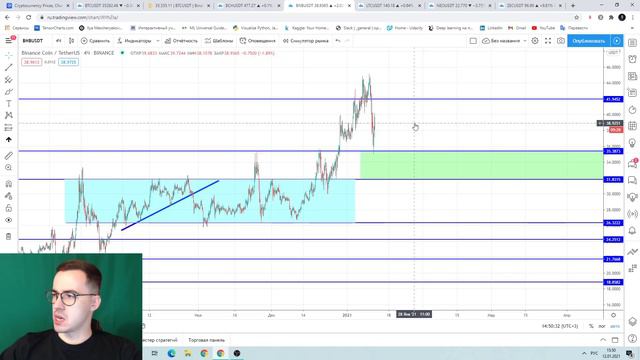Hide all drawings with the eye icon
Screen dimensions: 640x360
point(9,220)
